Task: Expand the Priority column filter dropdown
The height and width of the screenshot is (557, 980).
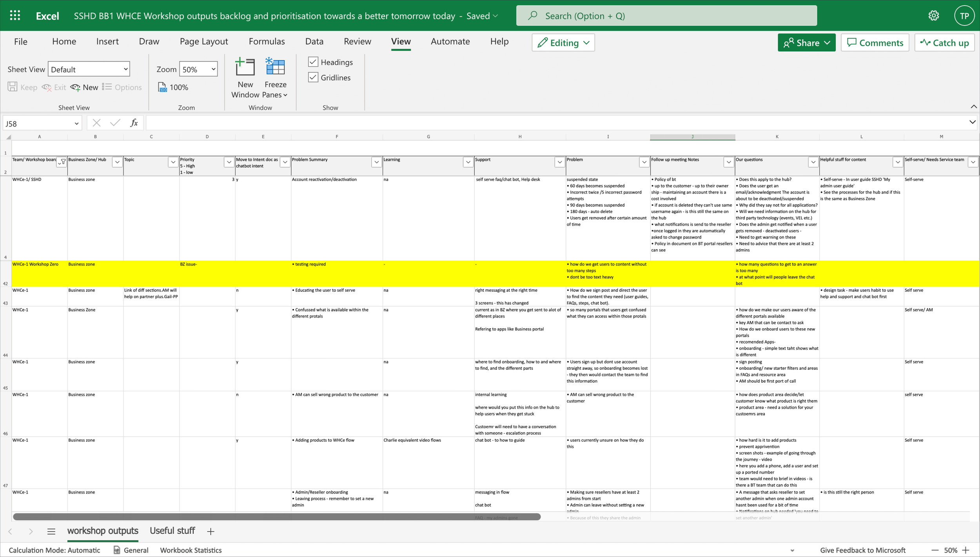Action: [x=229, y=162]
